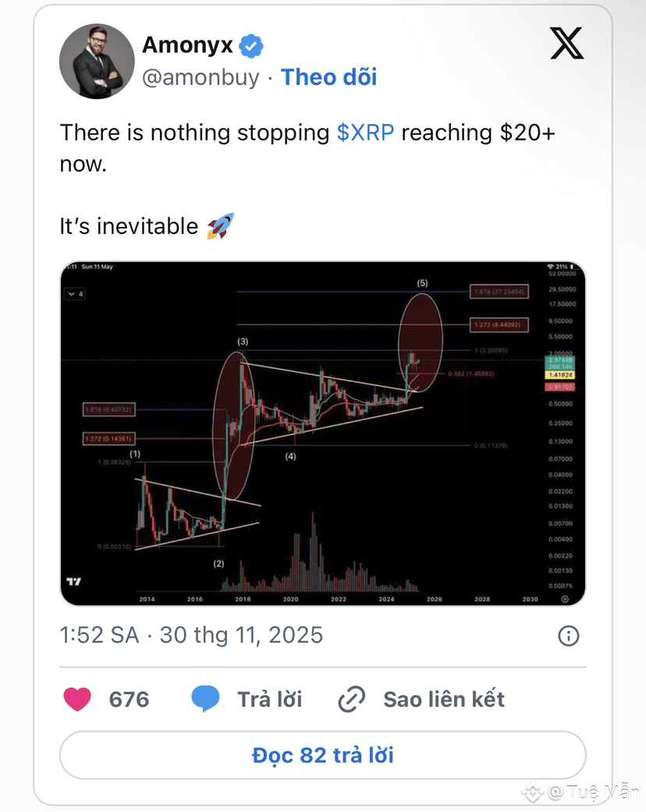Click the blue reply bubble icon

coord(205,699)
